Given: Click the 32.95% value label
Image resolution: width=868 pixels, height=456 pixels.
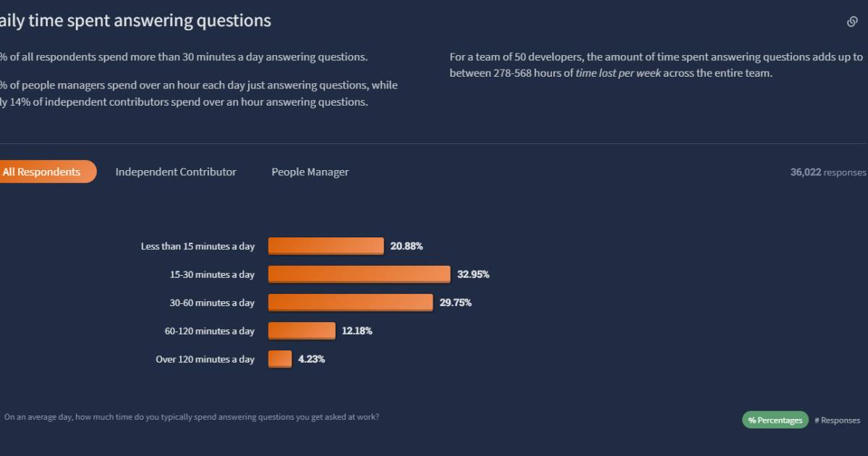Looking at the screenshot, I should point(473,274).
